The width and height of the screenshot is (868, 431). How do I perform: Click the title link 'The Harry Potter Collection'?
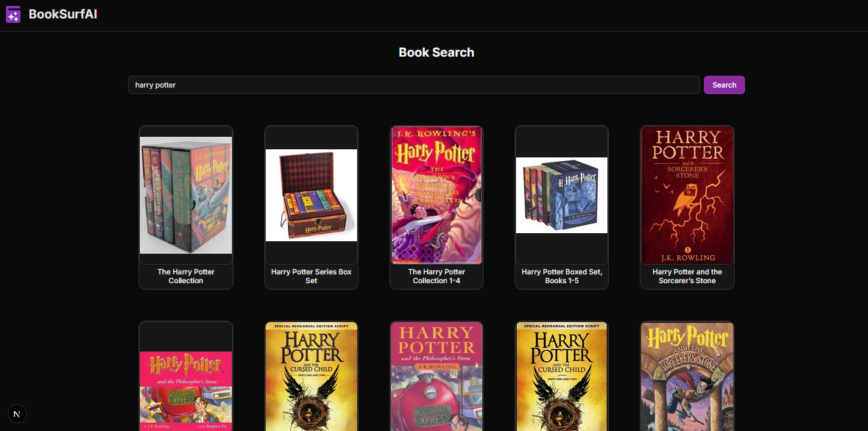[x=186, y=276]
